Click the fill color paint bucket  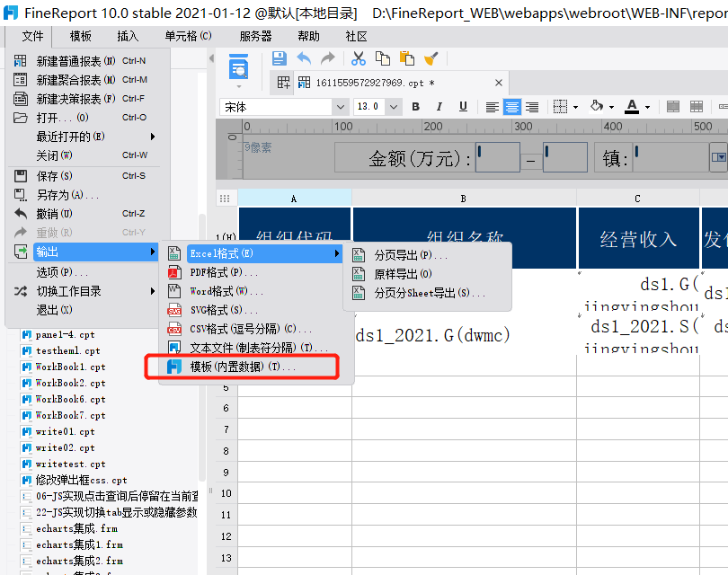(597, 107)
